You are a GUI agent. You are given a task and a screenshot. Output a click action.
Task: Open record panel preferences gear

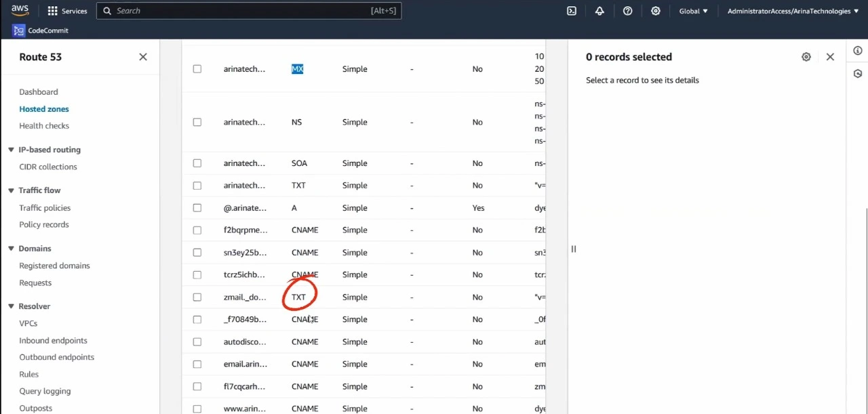tap(806, 57)
